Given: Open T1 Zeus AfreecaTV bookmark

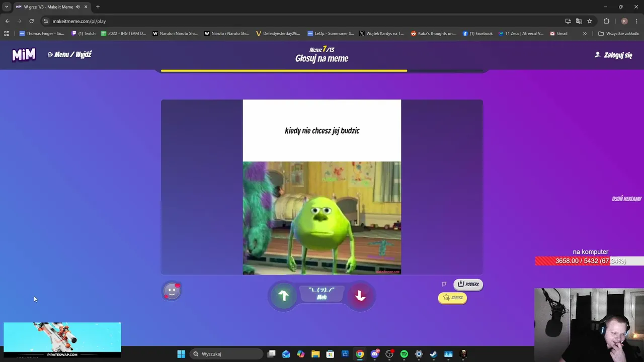Looking at the screenshot, I should pos(521,33).
